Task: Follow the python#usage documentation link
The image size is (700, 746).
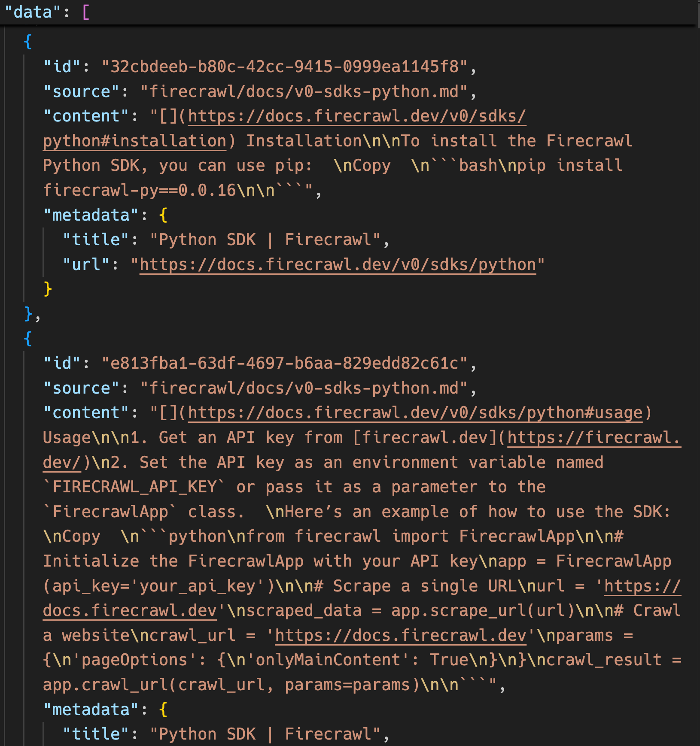Action: pos(415,413)
